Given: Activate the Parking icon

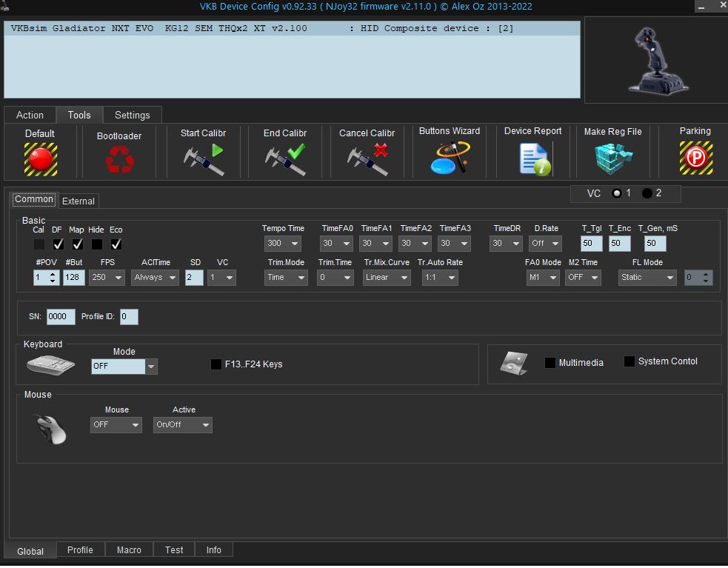Looking at the screenshot, I should pos(695,158).
